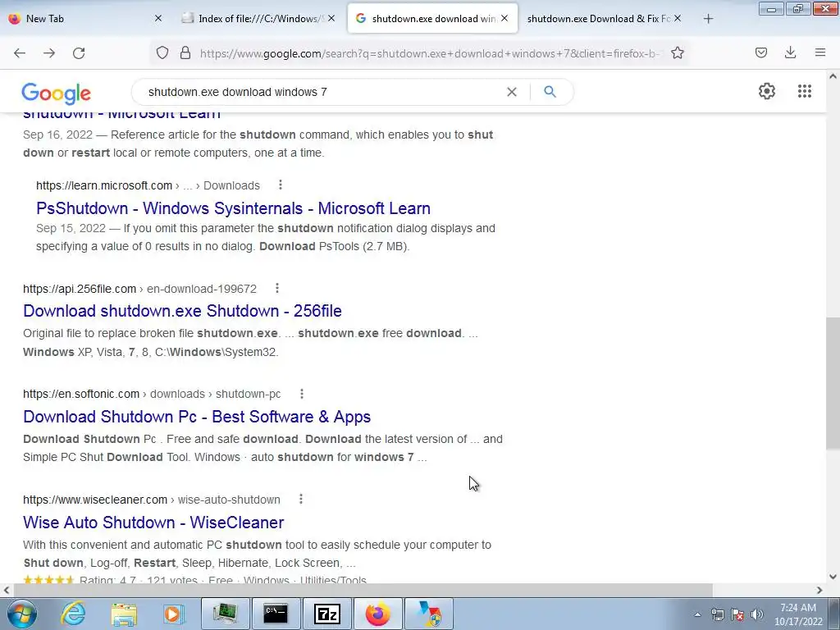Show Firefox downloads panel

click(x=790, y=52)
